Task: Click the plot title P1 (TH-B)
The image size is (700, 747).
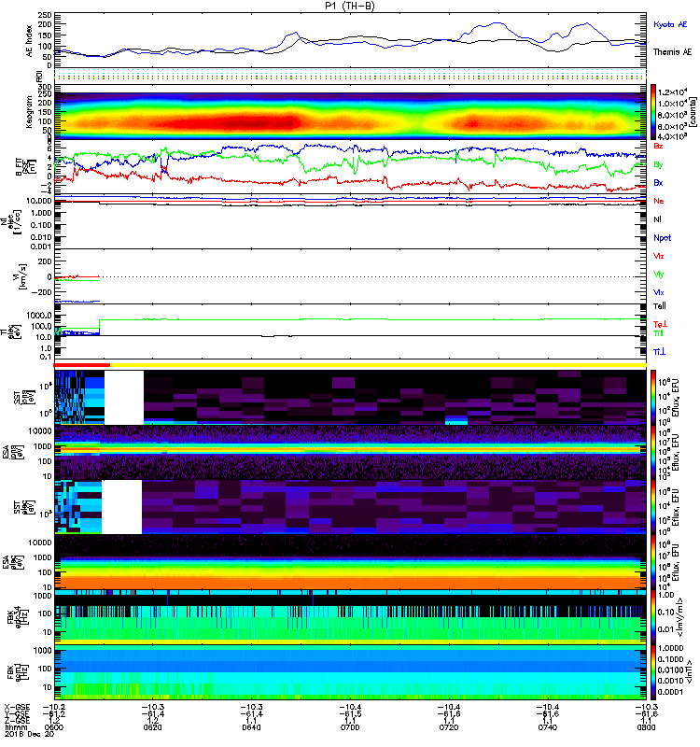Action: tap(349, 6)
